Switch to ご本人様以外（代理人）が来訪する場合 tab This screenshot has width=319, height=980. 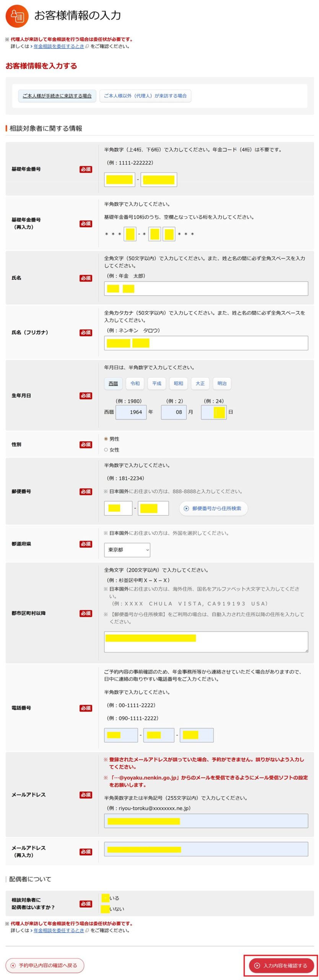click(x=145, y=96)
